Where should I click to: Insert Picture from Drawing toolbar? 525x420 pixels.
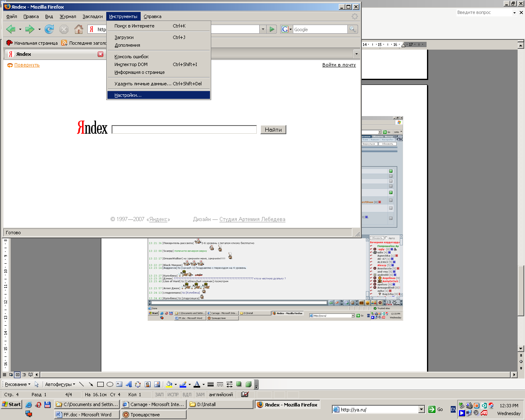point(157,384)
